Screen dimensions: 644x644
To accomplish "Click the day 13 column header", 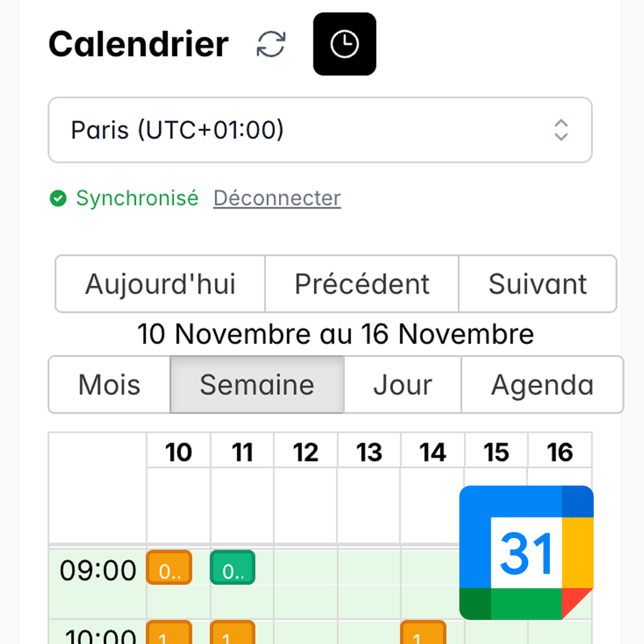I will 369,451.
